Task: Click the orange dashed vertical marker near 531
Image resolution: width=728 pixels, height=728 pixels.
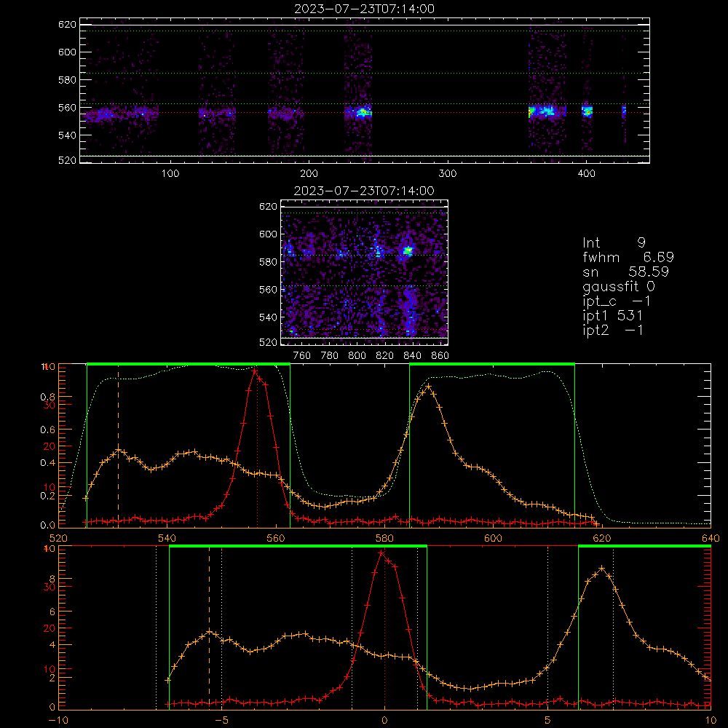Action: (118, 446)
